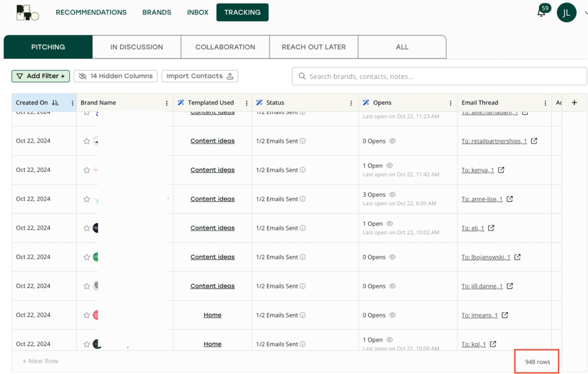This screenshot has width=588, height=374.
Task: Click info icon beside lbojanowski row status
Action: (x=303, y=257)
